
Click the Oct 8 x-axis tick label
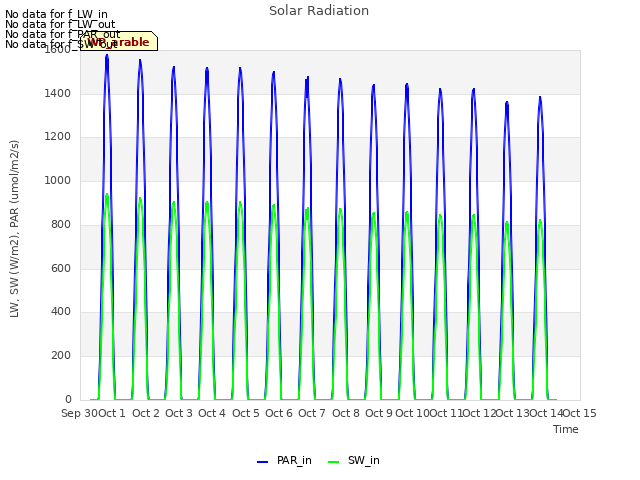click(x=346, y=413)
